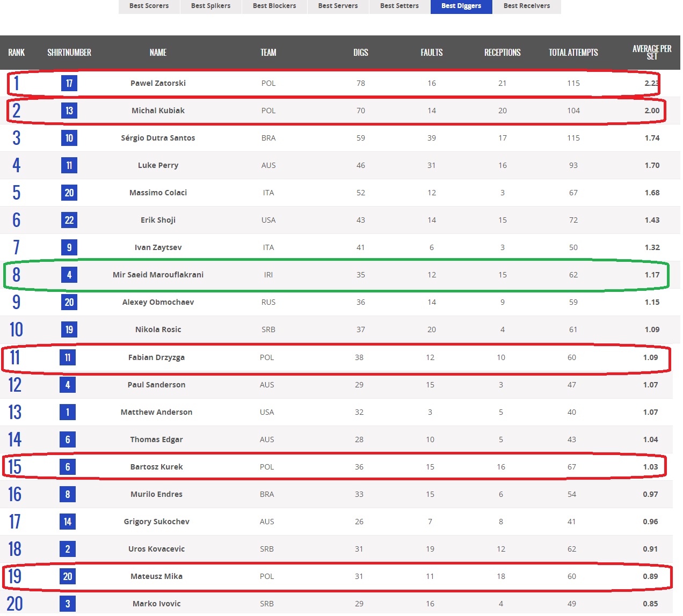Click the TOTAL ATTEMPTS column header
The height and width of the screenshot is (616, 683).
tap(573, 53)
